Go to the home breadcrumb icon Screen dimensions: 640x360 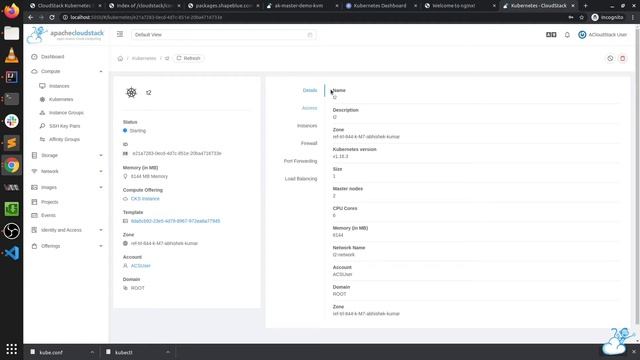[x=120, y=58]
